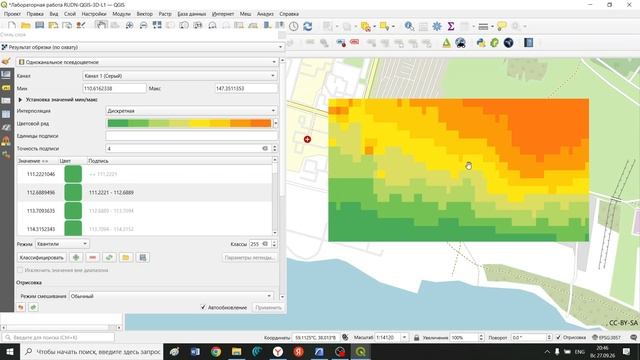Click the identify features info icon
640x360 pixels.
coord(409,26)
